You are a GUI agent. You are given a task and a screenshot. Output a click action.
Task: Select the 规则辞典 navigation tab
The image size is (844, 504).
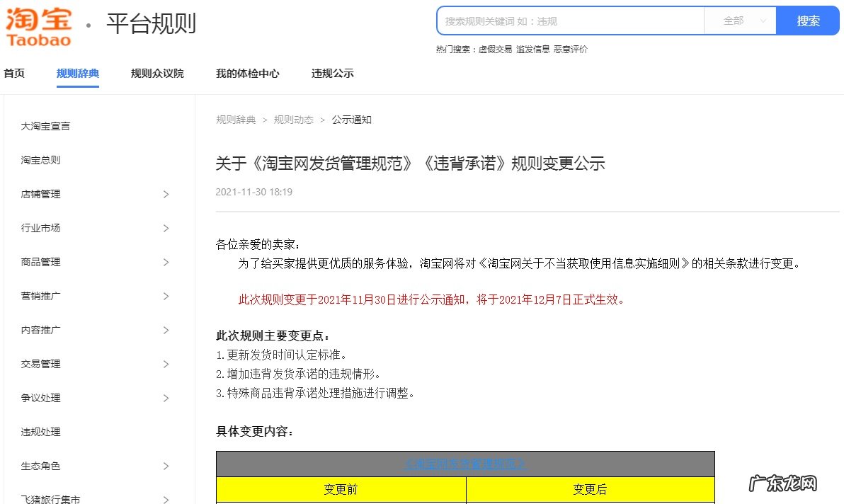tap(77, 73)
